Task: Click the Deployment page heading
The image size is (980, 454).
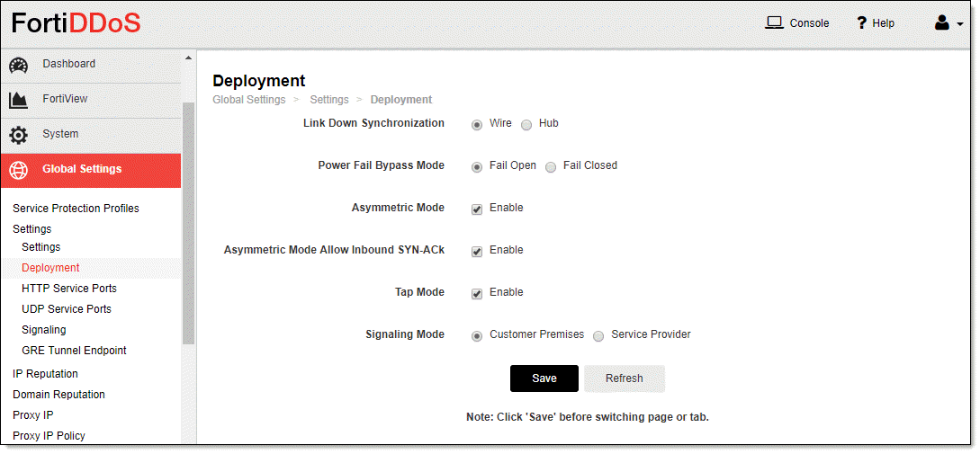Action: pyautogui.click(x=259, y=81)
